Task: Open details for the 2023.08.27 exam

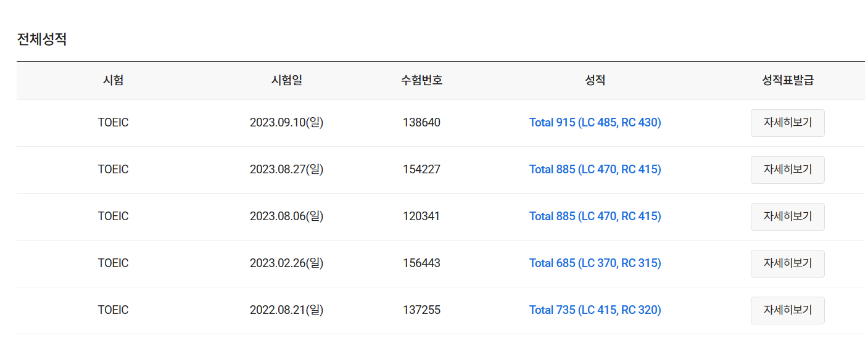Action: click(x=787, y=170)
